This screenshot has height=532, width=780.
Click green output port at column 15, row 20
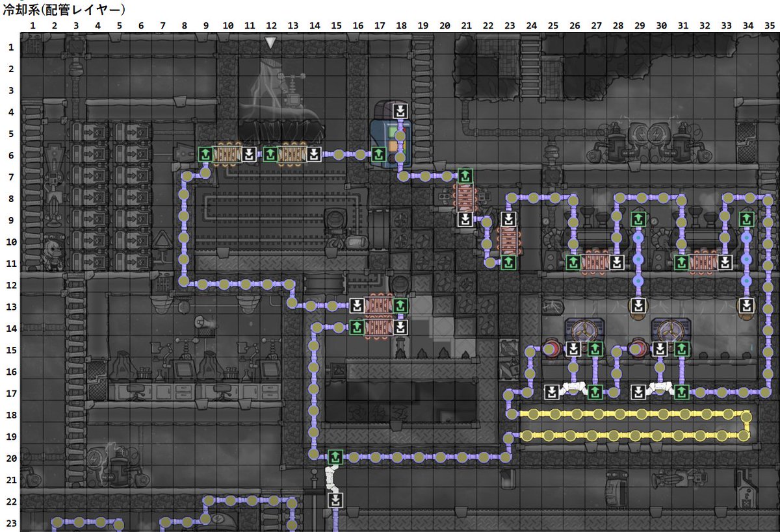(335, 457)
